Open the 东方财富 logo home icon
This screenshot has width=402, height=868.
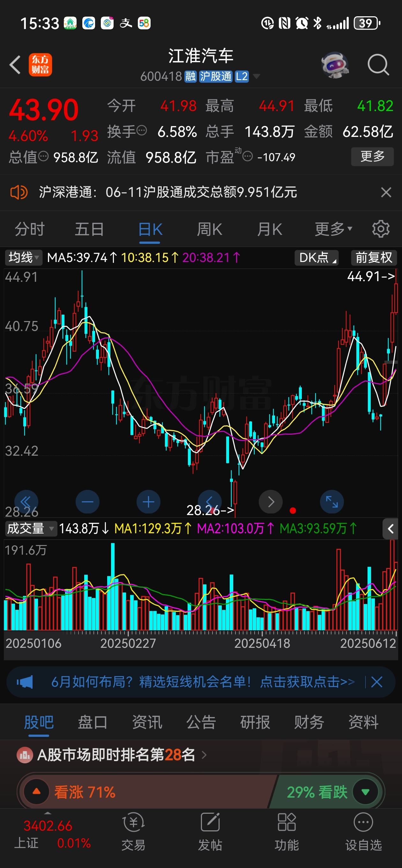click(x=41, y=65)
